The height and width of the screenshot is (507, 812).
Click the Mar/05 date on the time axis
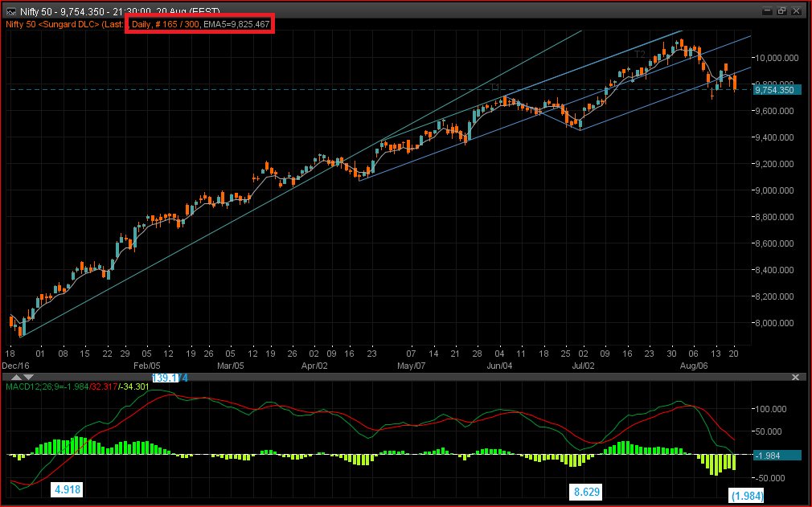[231, 366]
